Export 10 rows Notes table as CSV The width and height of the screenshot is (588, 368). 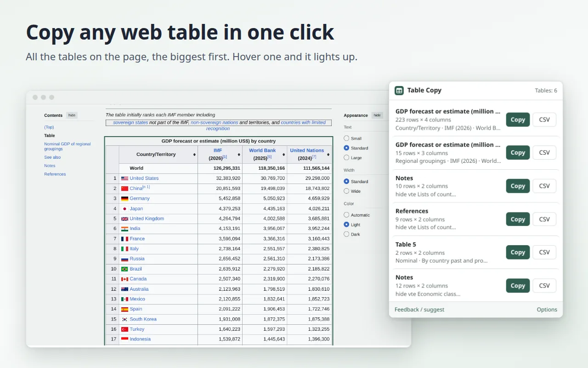point(544,186)
